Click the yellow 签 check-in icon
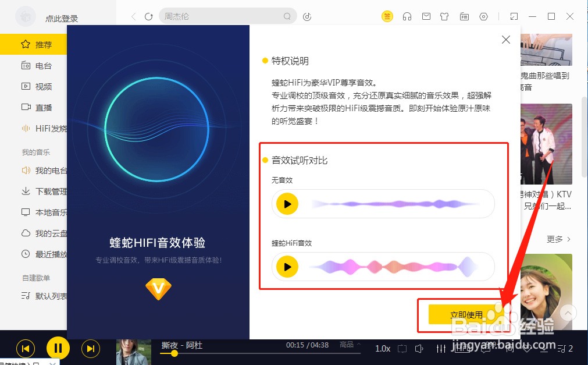Viewport: 588px width, 365px height. click(x=387, y=16)
